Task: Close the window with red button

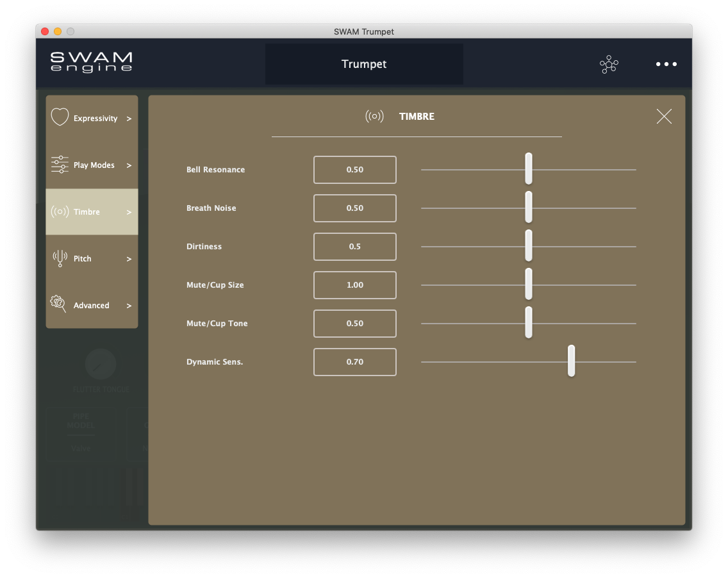Action: tap(45, 31)
